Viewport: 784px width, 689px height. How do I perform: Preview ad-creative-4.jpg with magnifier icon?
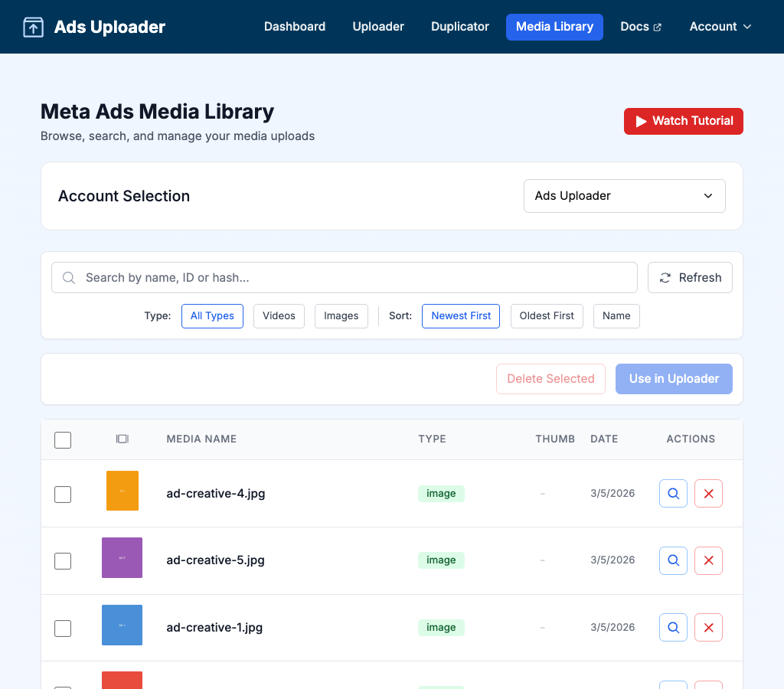(x=673, y=494)
